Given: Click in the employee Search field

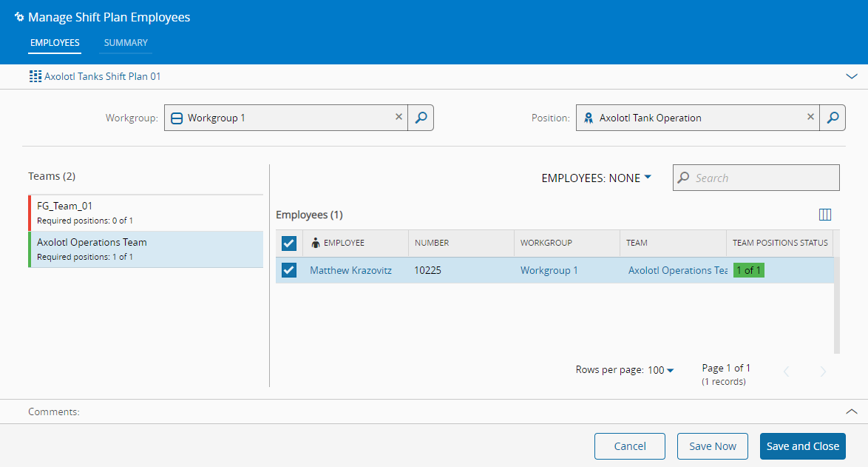Looking at the screenshot, I should pos(762,178).
